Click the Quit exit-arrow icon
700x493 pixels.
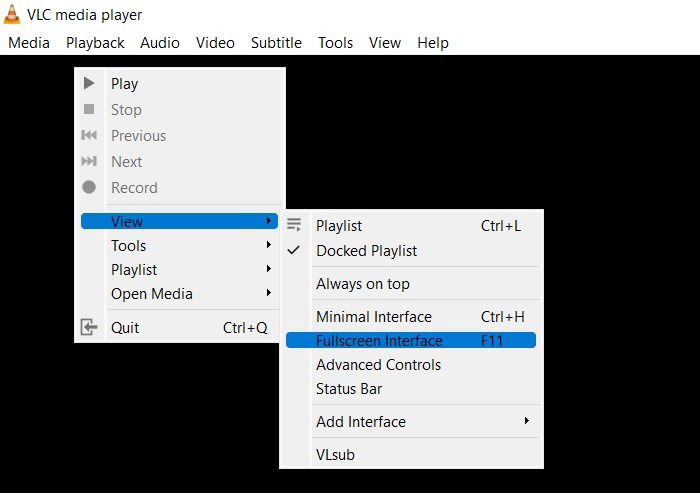pyautogui.click(x=89, y=327)
